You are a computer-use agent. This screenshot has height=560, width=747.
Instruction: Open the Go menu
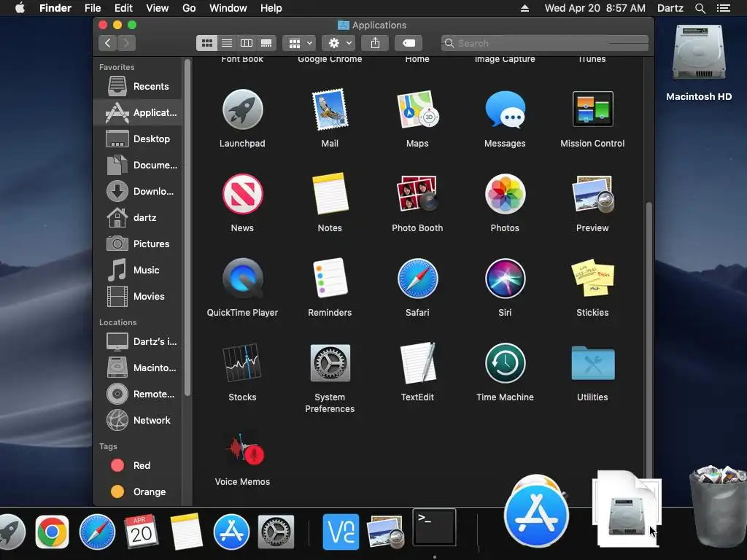pos(189,8)
